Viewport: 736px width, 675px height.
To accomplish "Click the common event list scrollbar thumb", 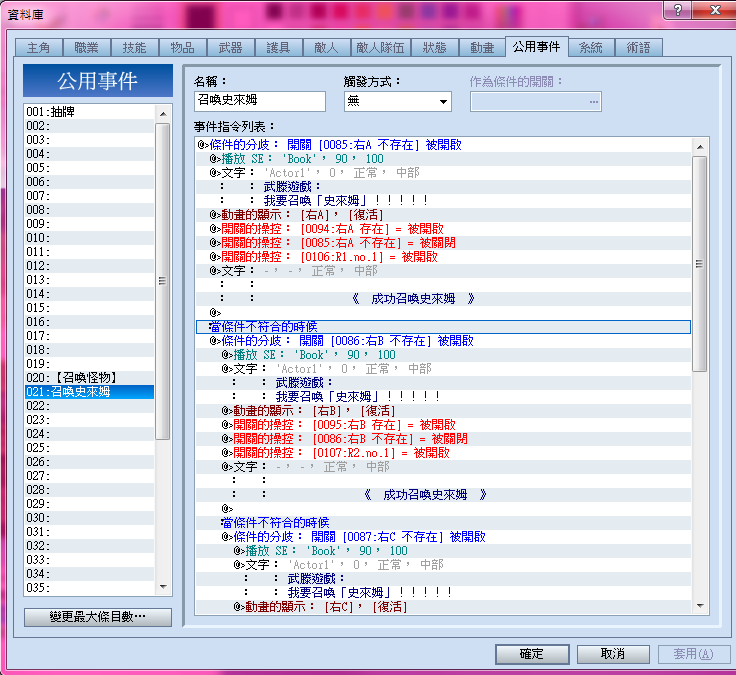I will point(163,281).
